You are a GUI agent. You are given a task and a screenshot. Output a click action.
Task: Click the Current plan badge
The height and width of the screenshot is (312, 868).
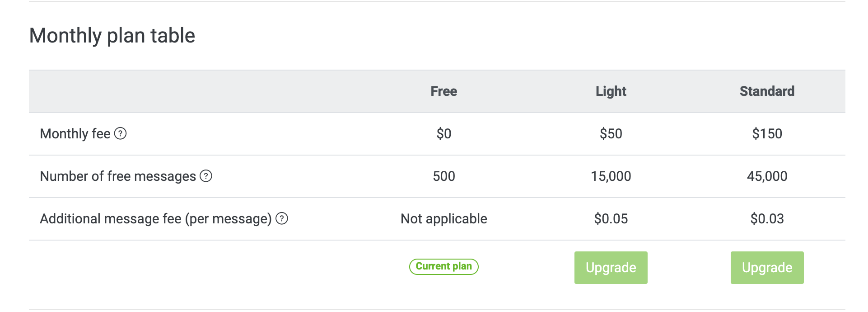(443, 266)
